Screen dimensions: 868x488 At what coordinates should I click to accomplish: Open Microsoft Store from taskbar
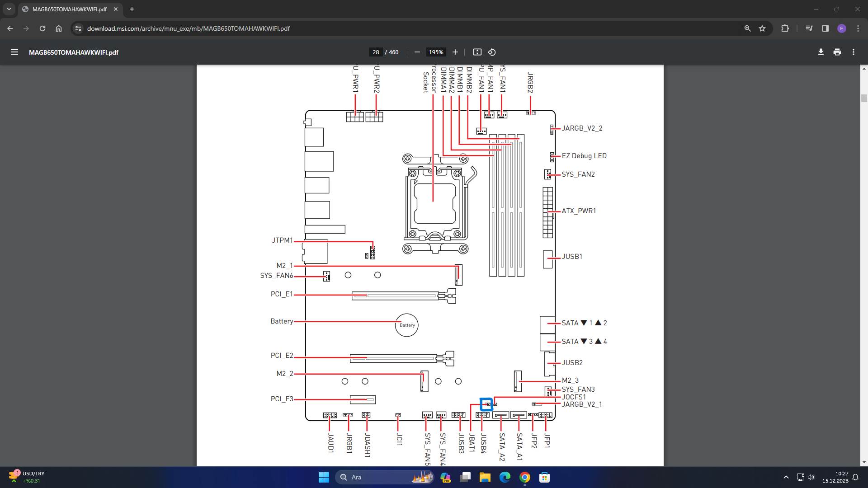544,477
